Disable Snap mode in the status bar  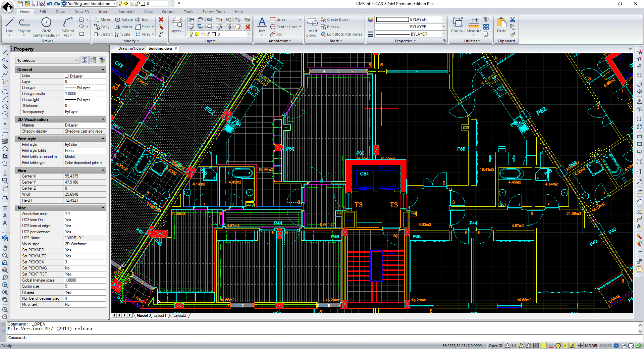536,346
